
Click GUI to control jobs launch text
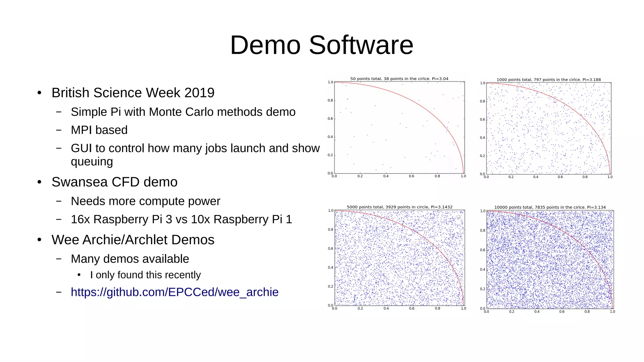(x=195, y=148)
